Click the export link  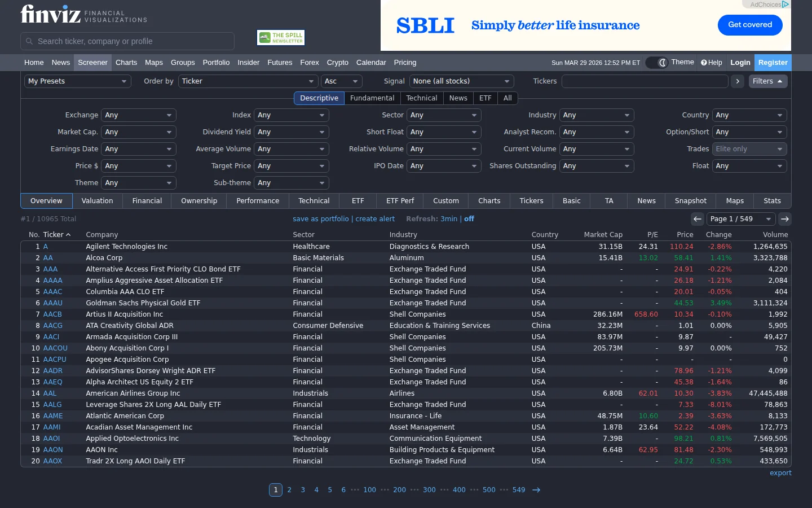(780, 473)
